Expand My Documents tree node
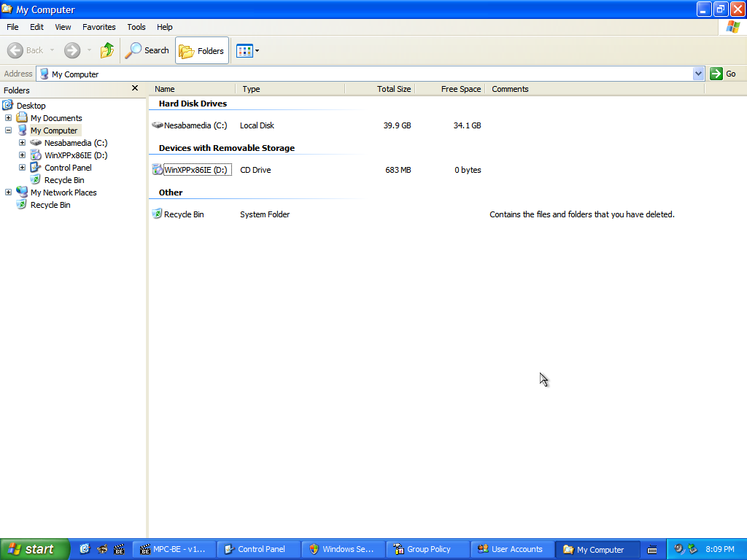The width and height of the screenshot is (747, 560). tap(8, 118)
